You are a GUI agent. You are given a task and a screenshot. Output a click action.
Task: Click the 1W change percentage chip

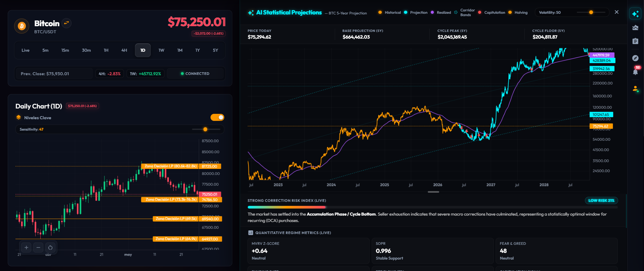pos(145,74)
